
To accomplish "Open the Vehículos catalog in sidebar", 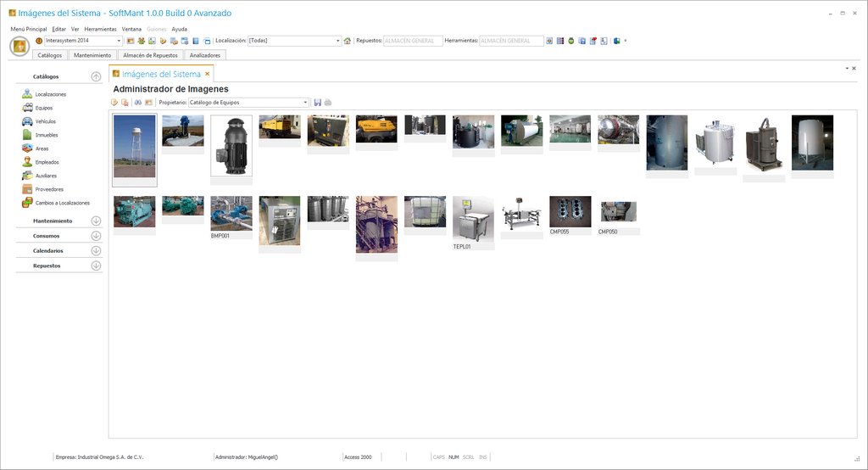I will [x=28, y=121].
